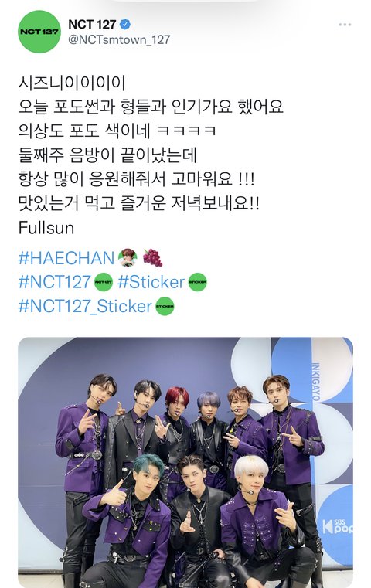Click the Fullsun signature text
371x588 pixels.
(x=46, y=228)
